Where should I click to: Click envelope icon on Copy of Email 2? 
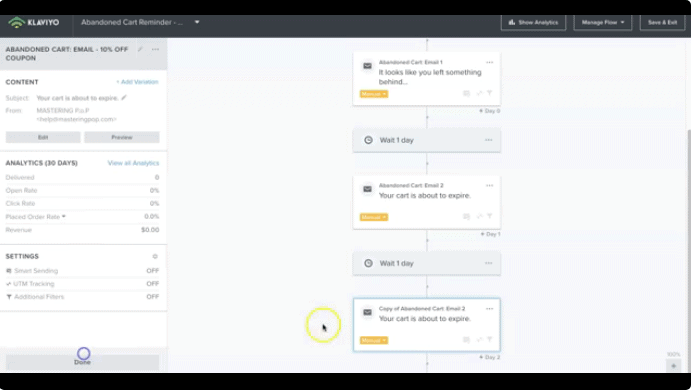pyautogui.click(x=367, y=312)
